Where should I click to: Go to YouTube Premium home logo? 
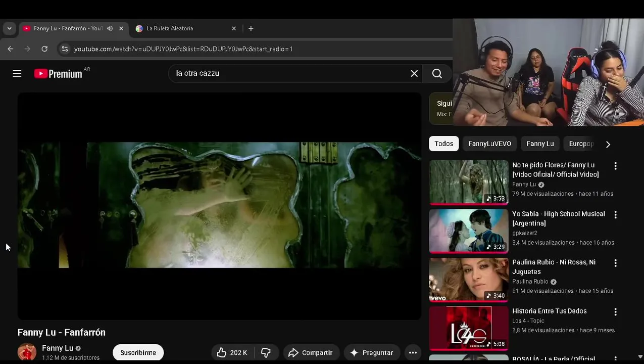pyautogui.click(x=58, y=74)
